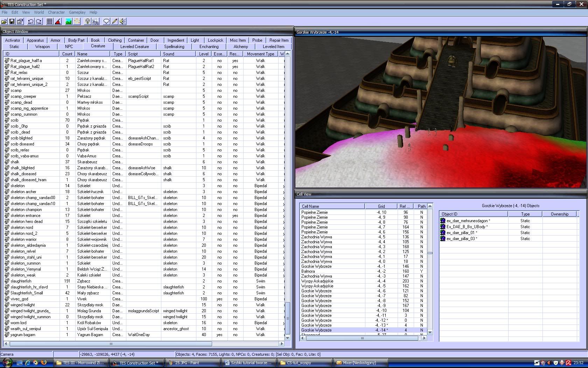Open the File menu

click(5, 12)
